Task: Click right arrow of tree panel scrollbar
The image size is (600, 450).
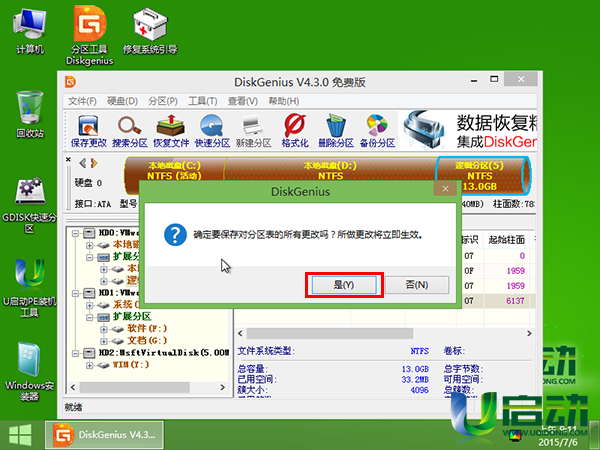Action: click(223, 387)
